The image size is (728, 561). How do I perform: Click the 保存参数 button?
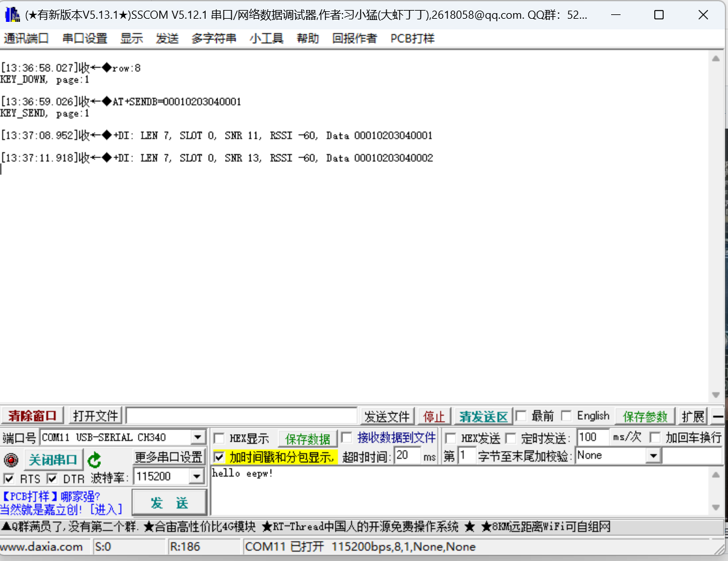point(645,417)
